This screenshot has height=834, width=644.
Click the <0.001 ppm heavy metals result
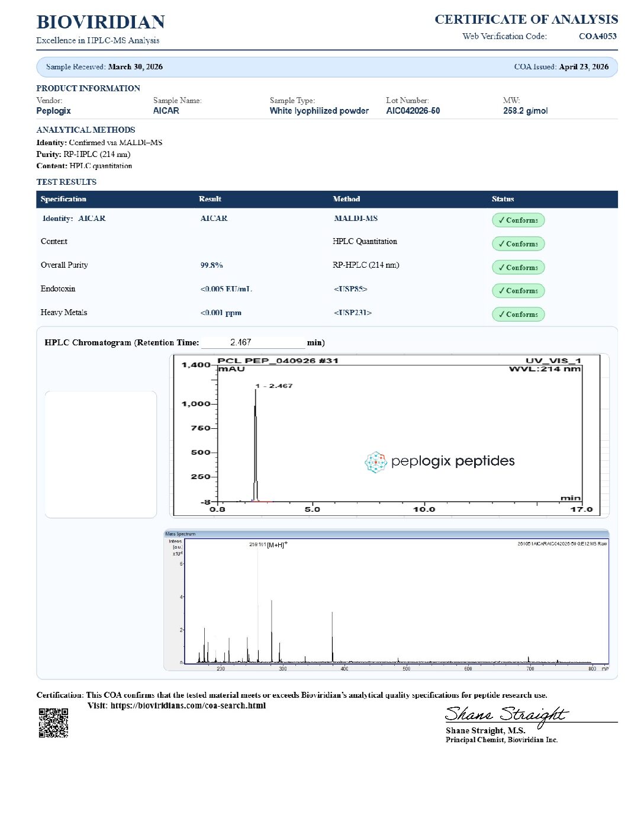point(221,313)
